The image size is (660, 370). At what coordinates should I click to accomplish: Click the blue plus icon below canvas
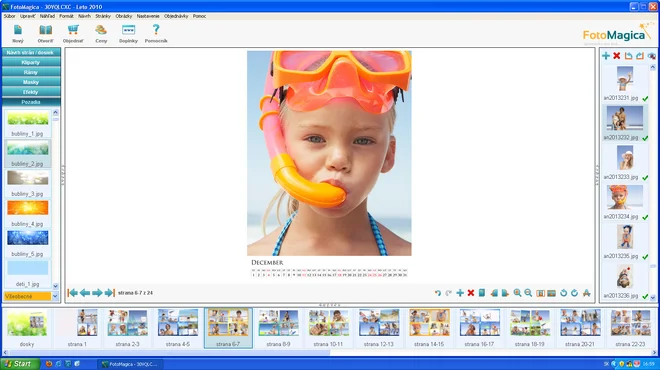tap(460, 293)
